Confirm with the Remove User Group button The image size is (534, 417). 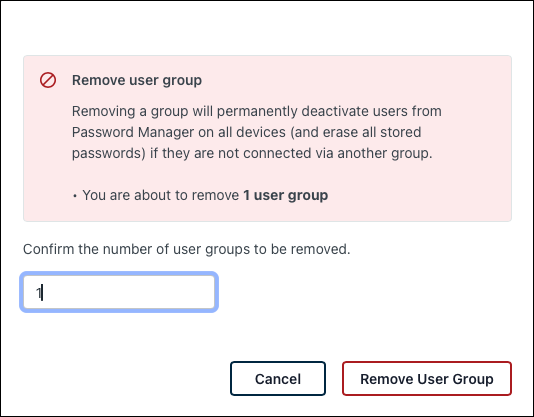click(427, 379)
